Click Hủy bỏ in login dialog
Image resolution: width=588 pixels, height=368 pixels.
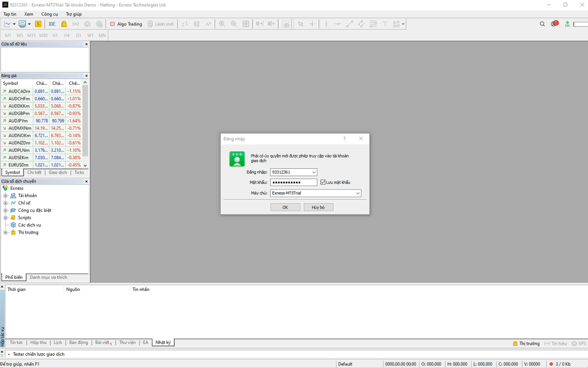pyautogui.click(x=318, y=208)
